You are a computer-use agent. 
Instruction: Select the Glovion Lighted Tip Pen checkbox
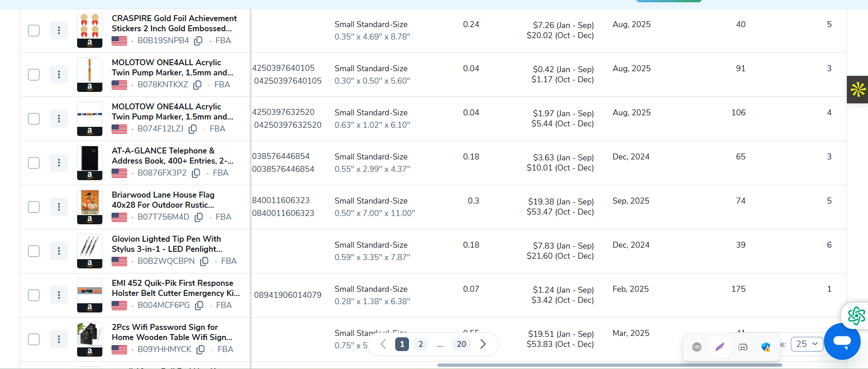pos(34,251)
